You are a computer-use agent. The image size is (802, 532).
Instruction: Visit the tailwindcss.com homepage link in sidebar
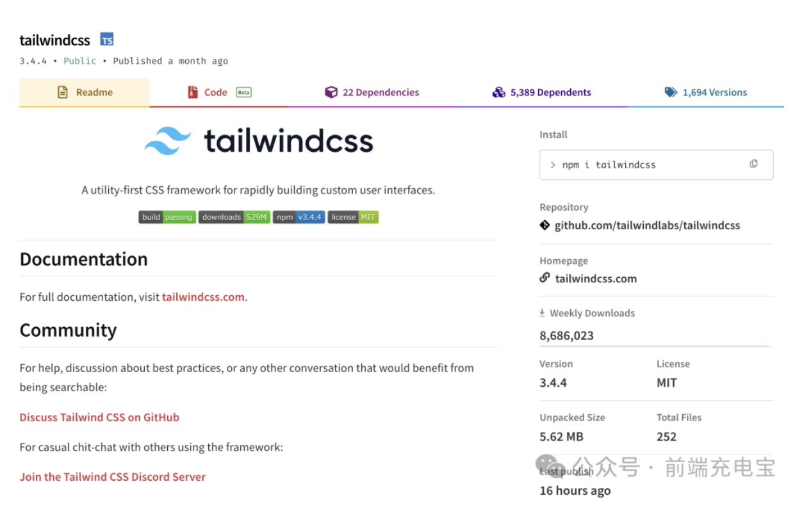[596, 278]
